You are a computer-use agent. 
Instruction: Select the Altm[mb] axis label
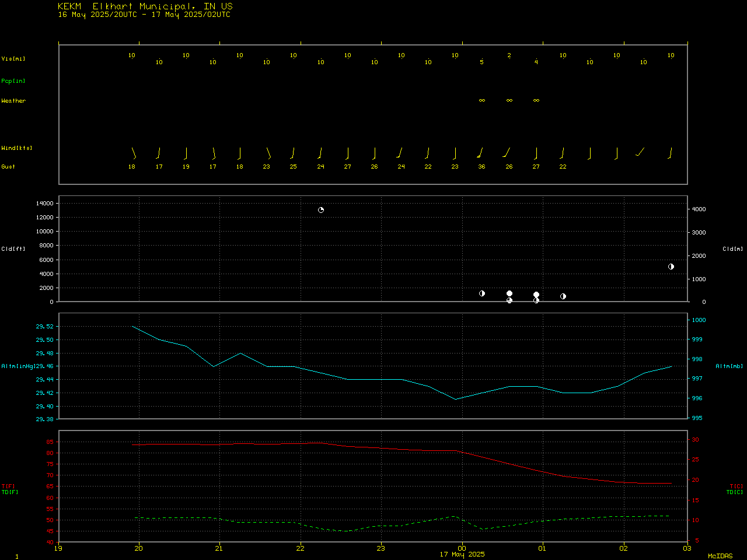(x=729, y=366)
